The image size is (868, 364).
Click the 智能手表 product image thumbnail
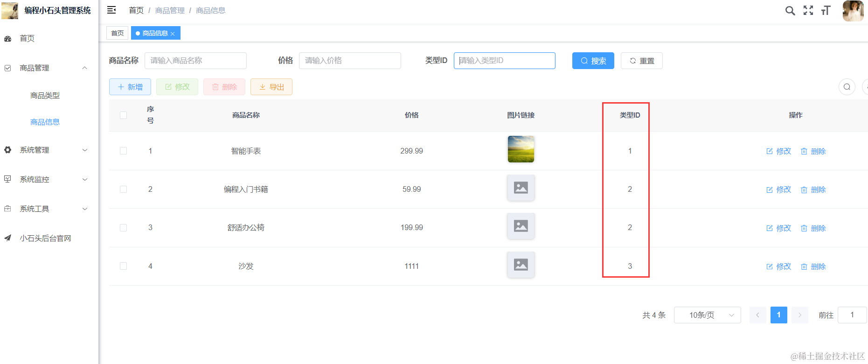pyautogui.click(x=521, y=149)
